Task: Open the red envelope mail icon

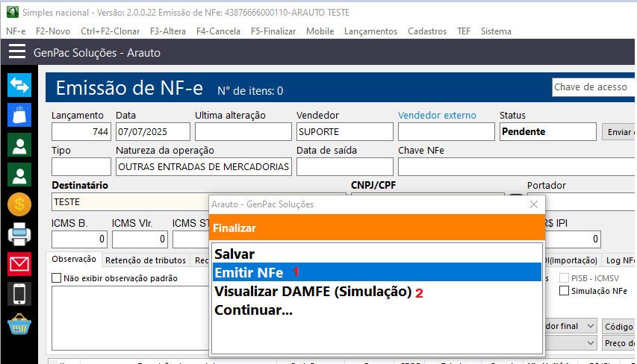Action: tap(19, 264)
